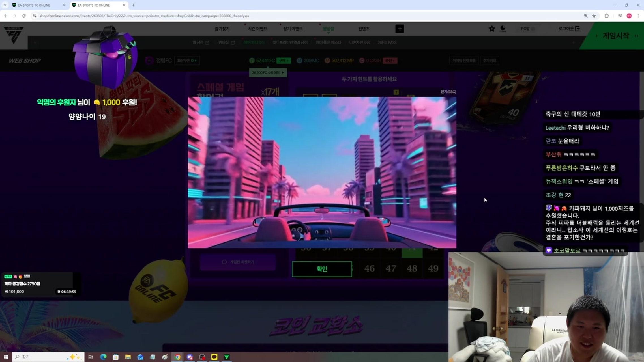Open Discord from the taskbar
Screen dimensions: 644x362
pyautogui.click(x=190, y=357)
